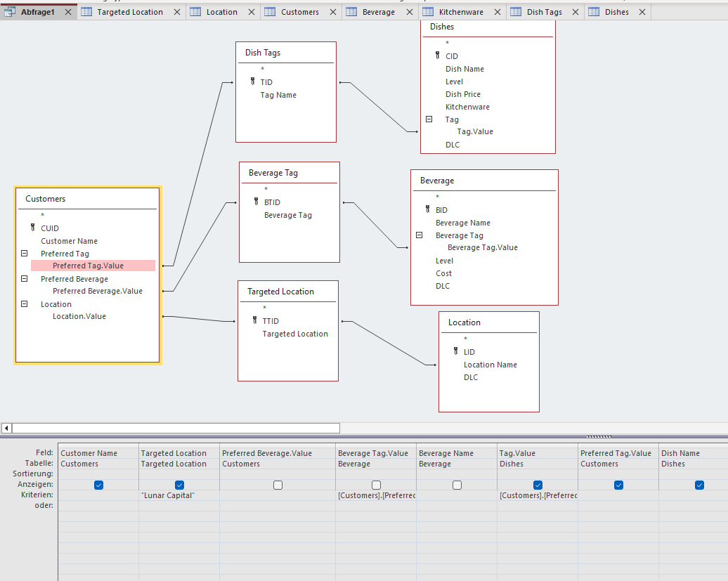Switch to the Kitchenware tab
728x581 pixels.
pyautogui.click(x=461, y=12)
